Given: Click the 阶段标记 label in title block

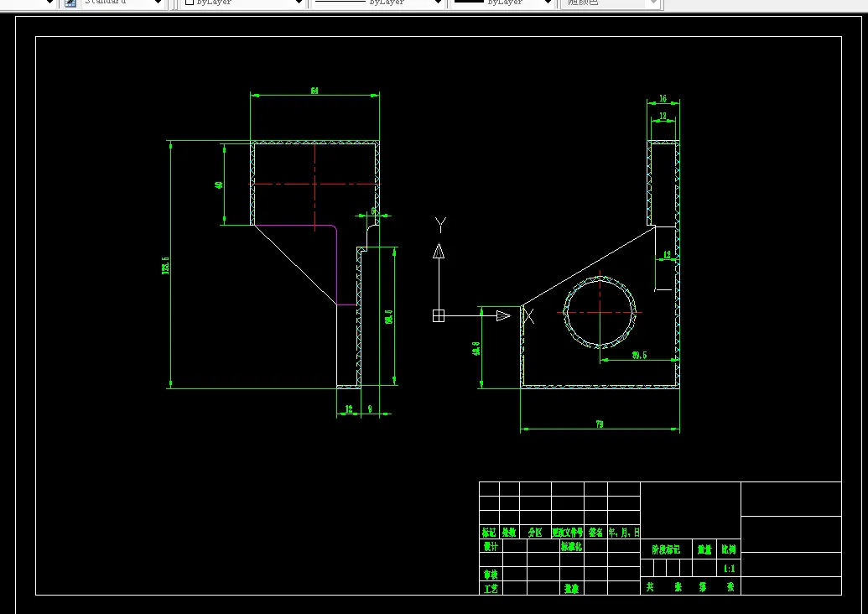Looking at the screenshot, I should click(x=665, y=549).
